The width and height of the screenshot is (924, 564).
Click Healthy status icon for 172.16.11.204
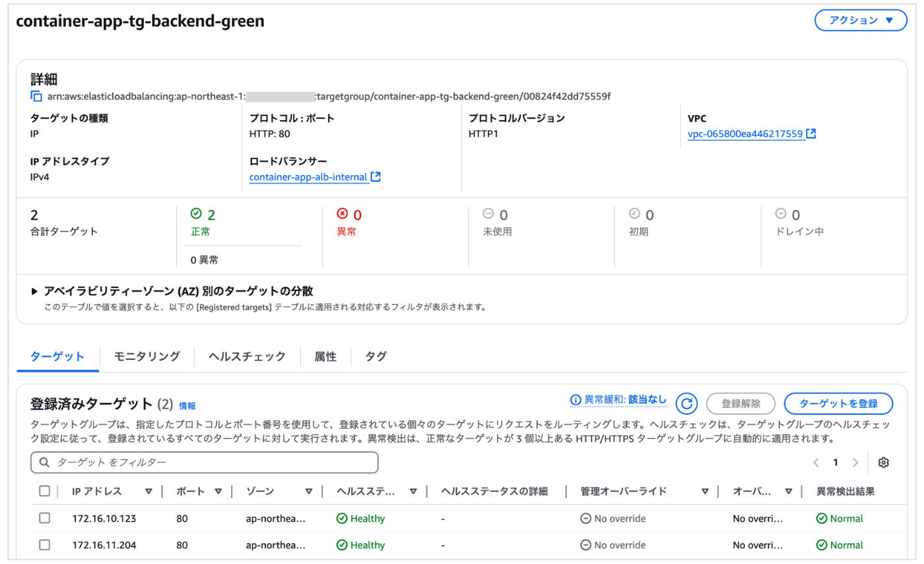[342, 545]
